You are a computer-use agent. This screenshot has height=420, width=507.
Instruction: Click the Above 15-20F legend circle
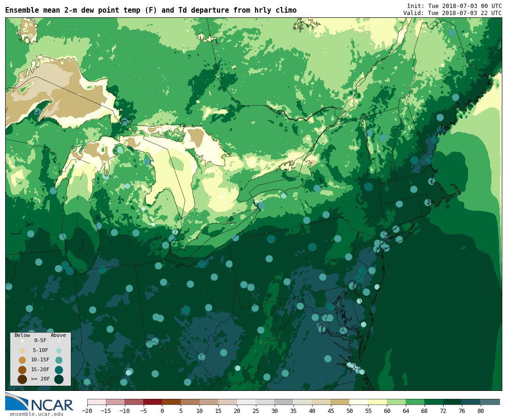coord(59,370)
